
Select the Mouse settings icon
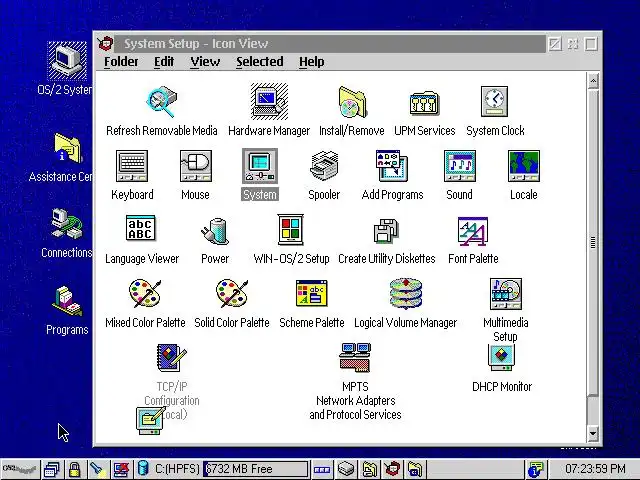pos(196,166)
